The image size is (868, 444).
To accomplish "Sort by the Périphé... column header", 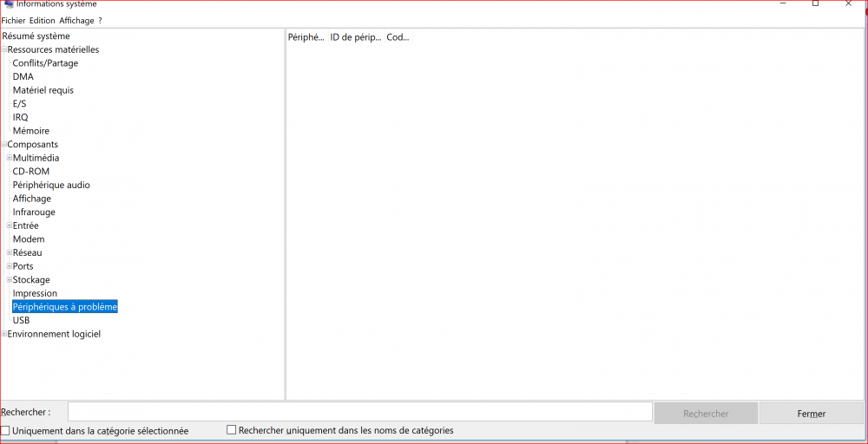I will (x=306, y=37).
